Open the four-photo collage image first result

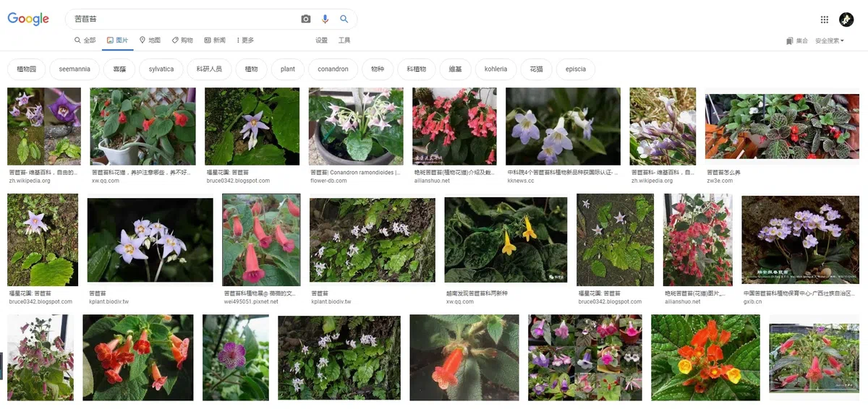point(44,126)
